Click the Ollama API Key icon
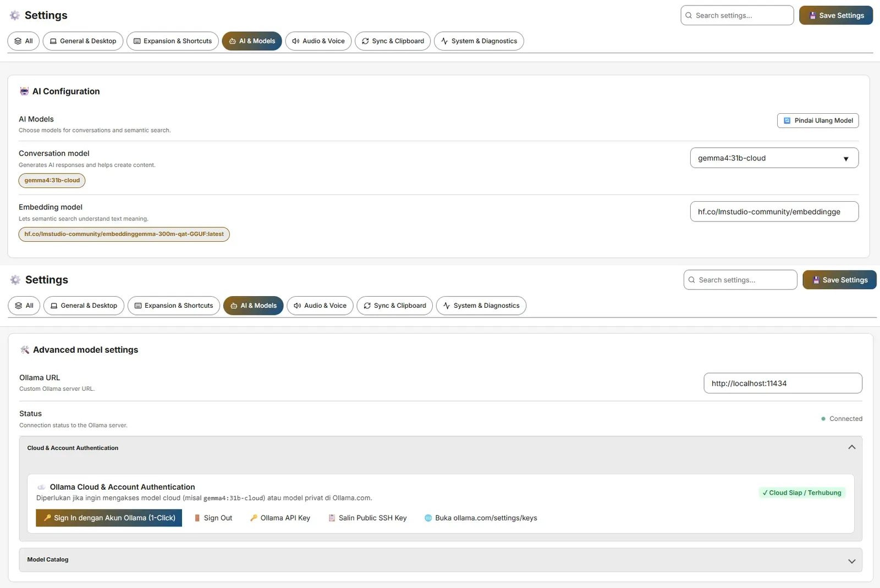The image size is (880, 588). point(254,518)
